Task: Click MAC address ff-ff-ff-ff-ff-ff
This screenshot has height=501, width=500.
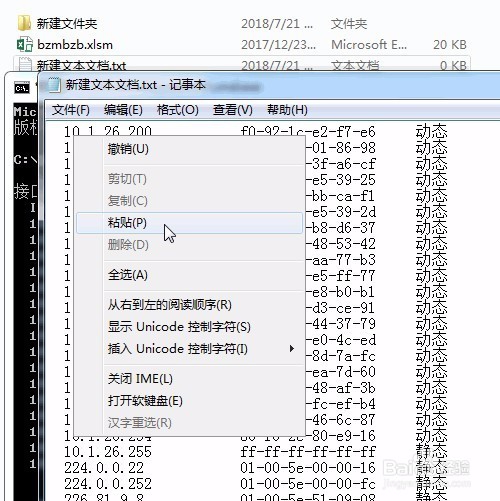Action: 308,452
